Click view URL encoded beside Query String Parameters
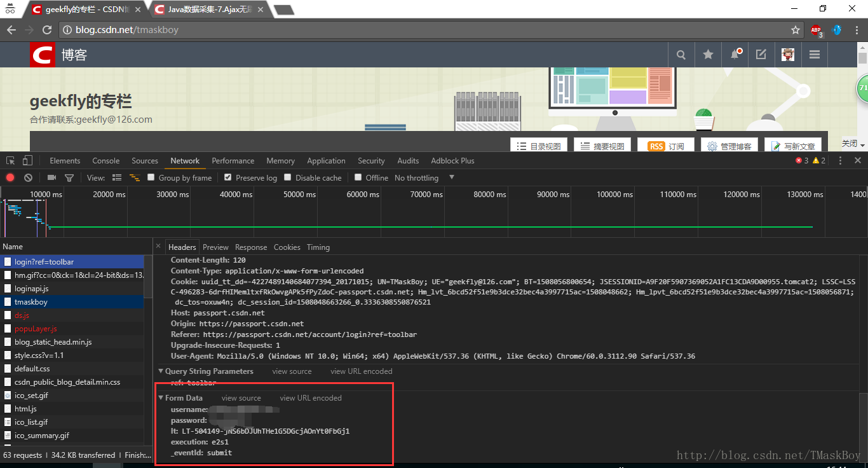This screenshot has height=468, width=868. [x=362, y=371]
